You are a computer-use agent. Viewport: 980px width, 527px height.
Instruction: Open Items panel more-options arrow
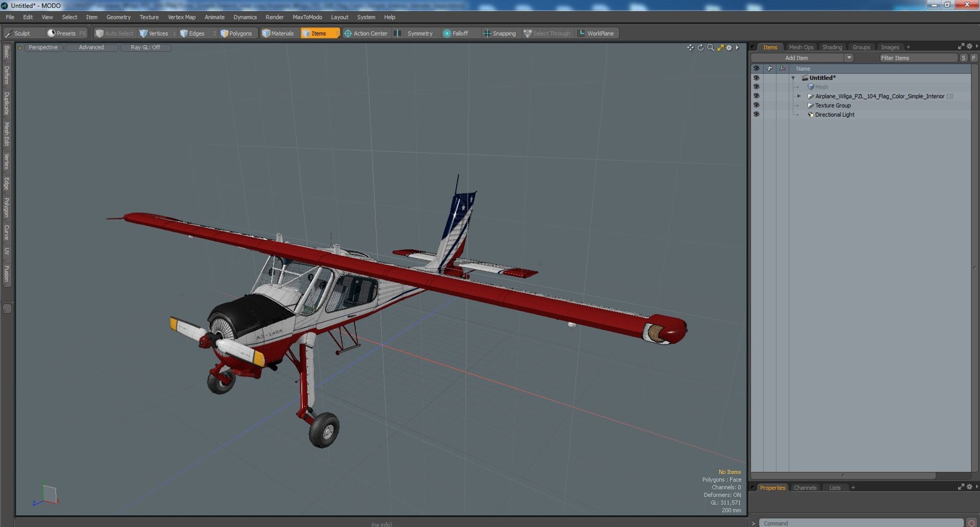click(x=976, y=46)
